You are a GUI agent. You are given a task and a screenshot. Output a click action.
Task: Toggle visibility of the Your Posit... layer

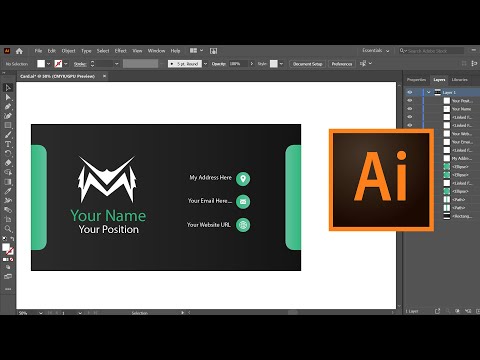(410, 100)
